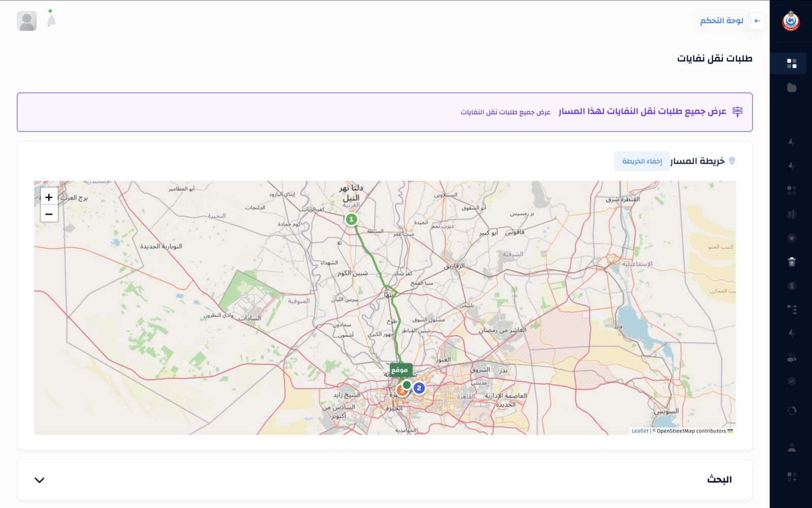Open the Leaflet attribution link
Image resolution: width=812 pixels, height=508 pixels.
[640, 431]
